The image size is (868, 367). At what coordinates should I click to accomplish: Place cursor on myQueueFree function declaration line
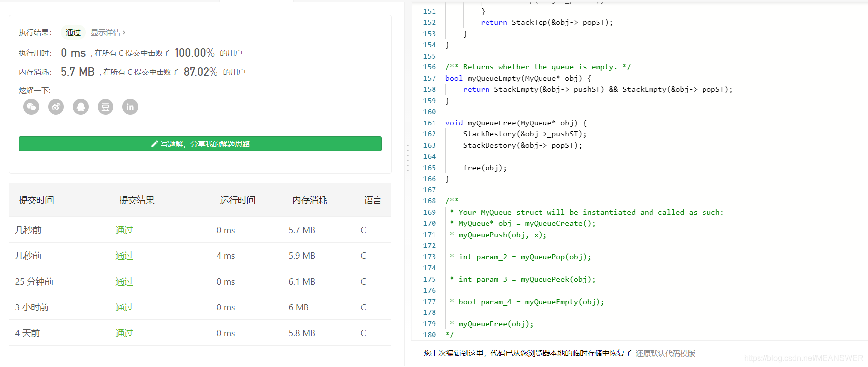pyautogui.click(x=516, y=123)
